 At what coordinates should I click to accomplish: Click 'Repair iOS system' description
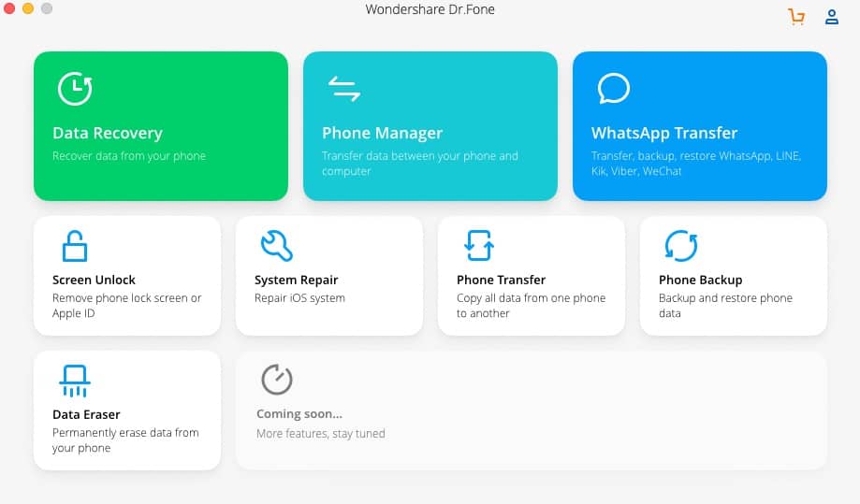coord(299,298)
